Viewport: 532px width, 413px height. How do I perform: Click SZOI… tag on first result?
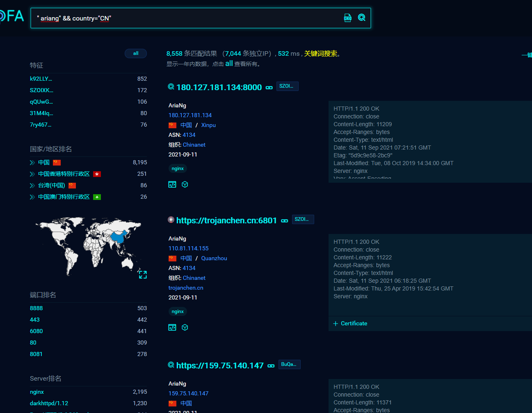tap(287, 86)
